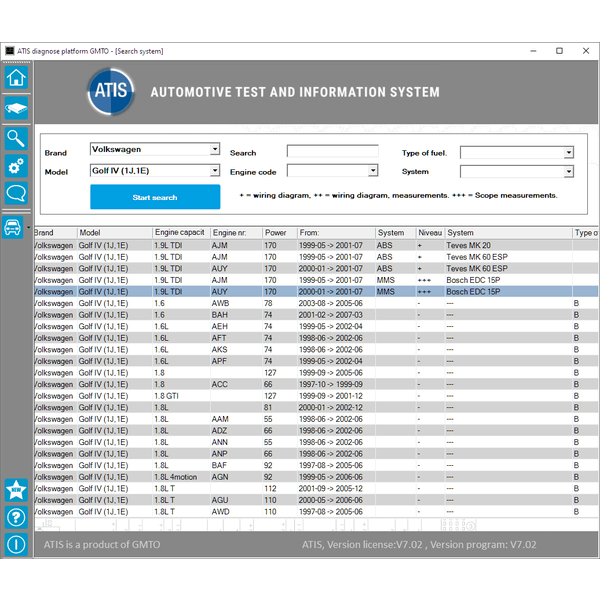Open help with question mark icon
The image size is (600, 600).
[x=15, y=517]
